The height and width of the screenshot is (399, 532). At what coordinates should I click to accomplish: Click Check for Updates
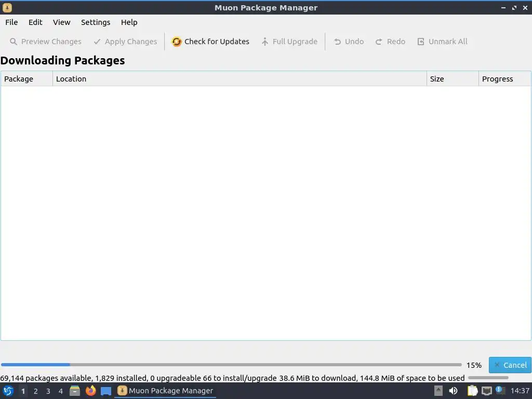coord(210,42)
